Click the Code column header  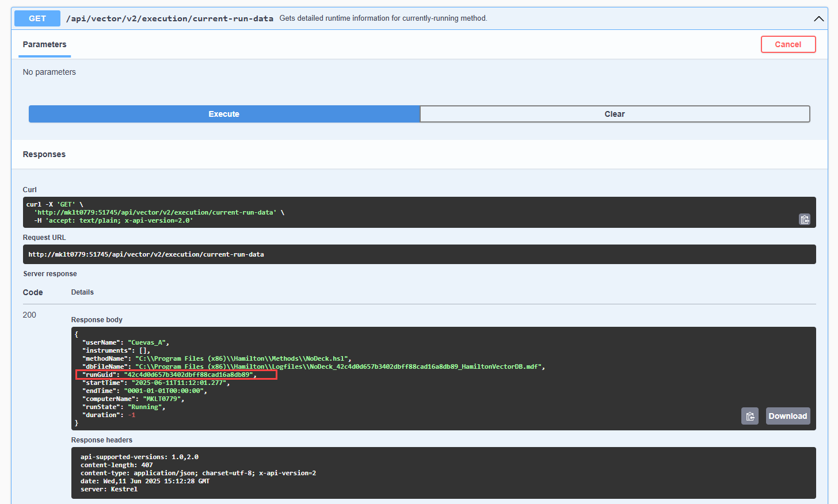(x=33, y=292)
